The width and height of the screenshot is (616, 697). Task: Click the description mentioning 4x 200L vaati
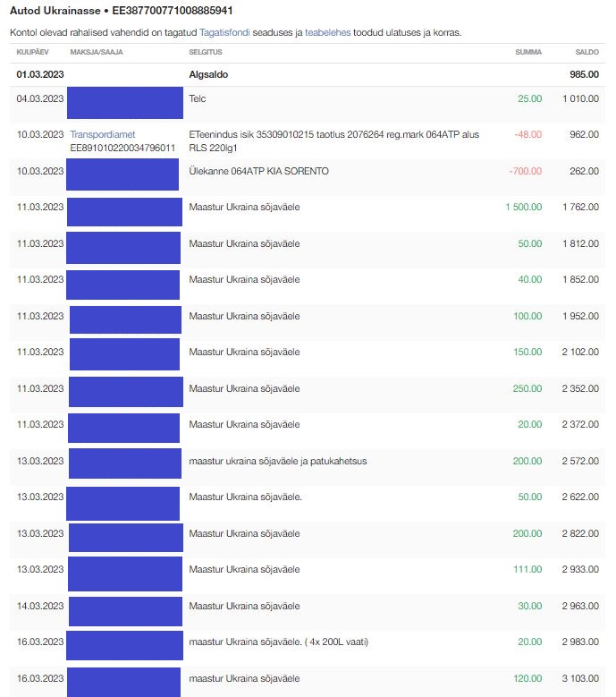coord(278,642)
